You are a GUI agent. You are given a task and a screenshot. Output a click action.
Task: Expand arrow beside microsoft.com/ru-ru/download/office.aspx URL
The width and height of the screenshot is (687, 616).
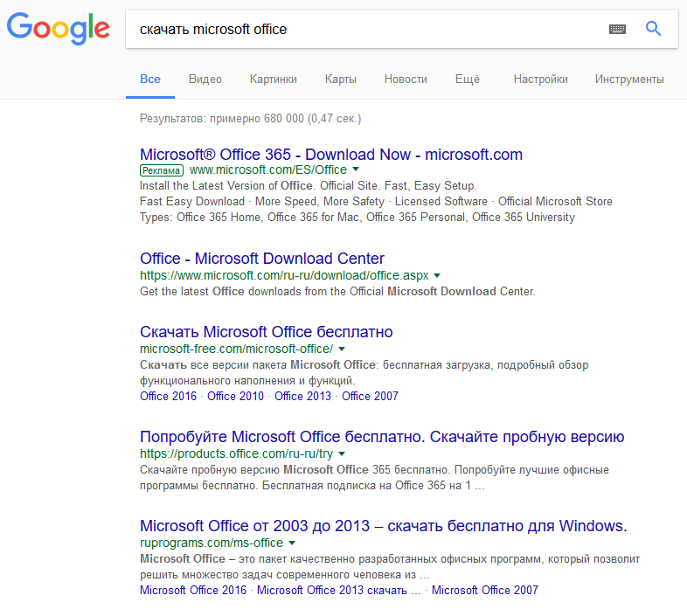click(437, 275)
